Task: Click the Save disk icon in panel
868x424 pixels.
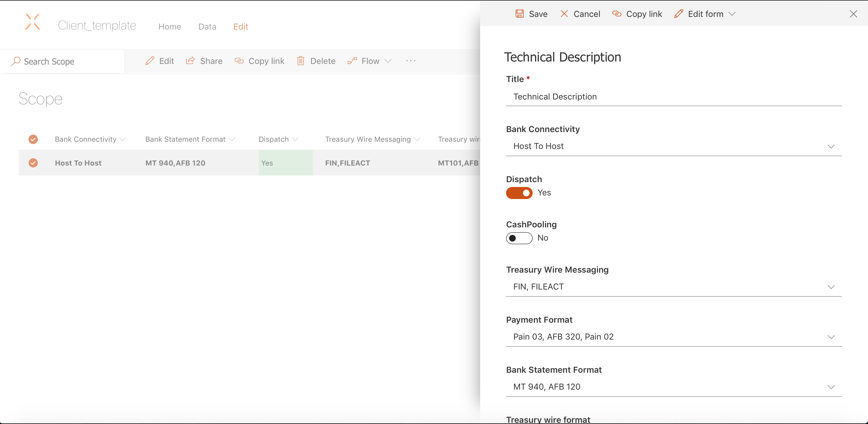Action: point(520,14)
